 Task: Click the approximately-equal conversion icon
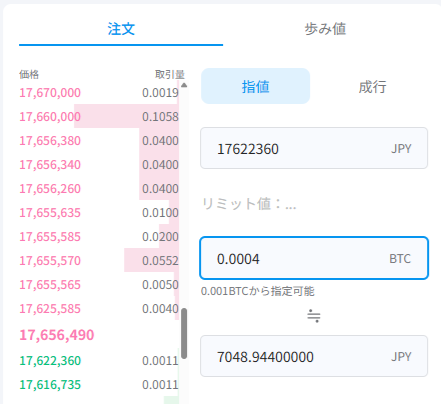(x=314, y=316)
